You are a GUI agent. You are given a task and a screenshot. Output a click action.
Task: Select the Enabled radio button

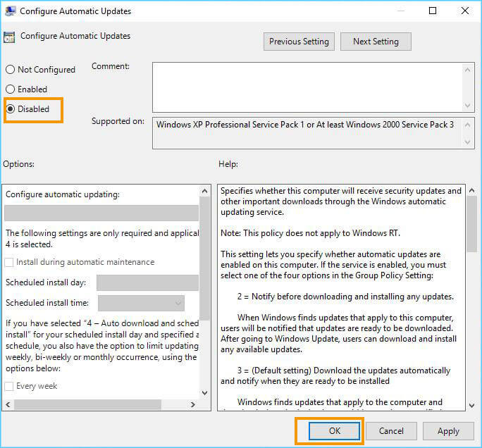(11, 89)
